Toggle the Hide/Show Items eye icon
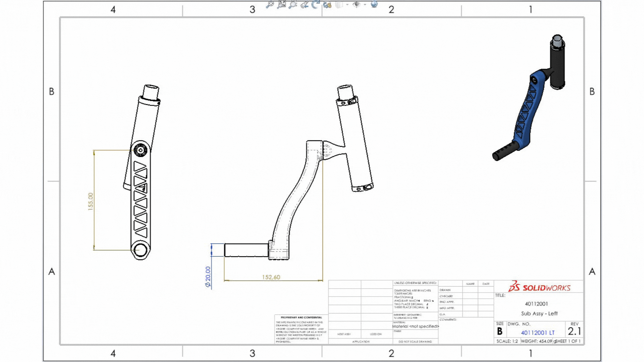Image resolution: width=644 pixels, height=362 pixels. click(357, 4)
